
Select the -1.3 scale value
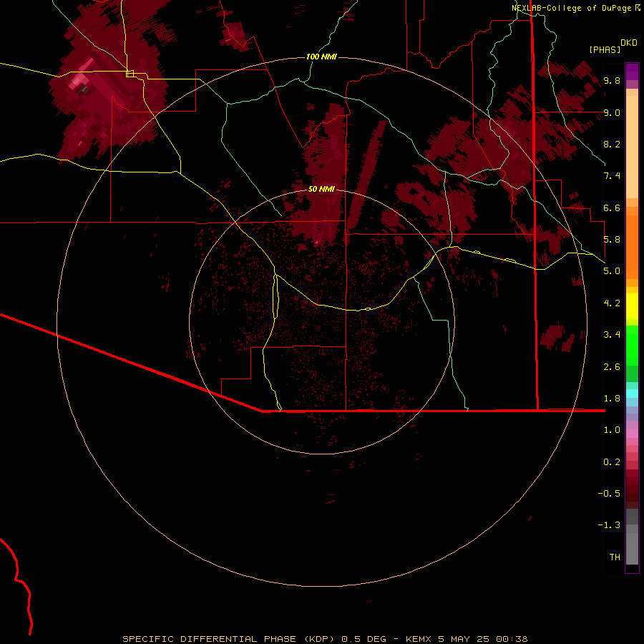(609, 525)
